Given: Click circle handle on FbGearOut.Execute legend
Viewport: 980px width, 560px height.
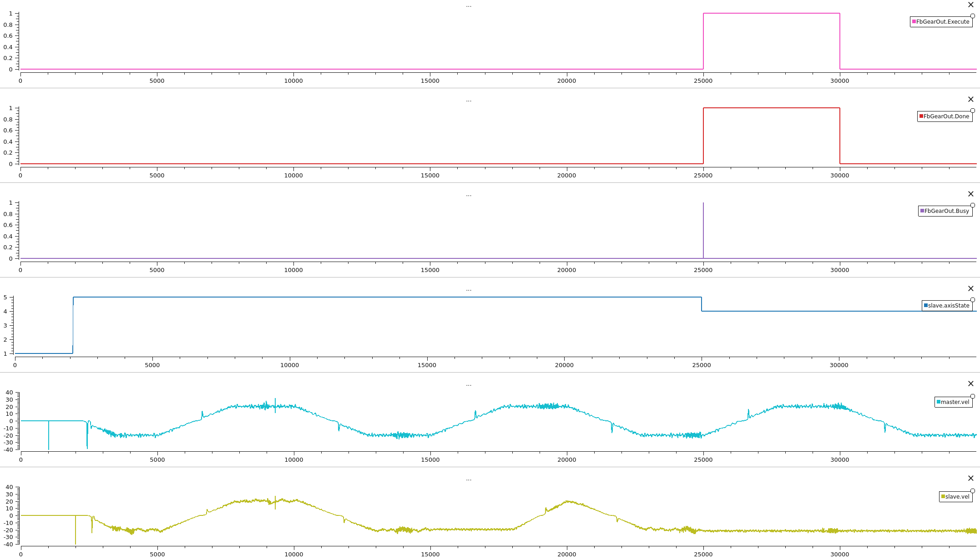Looking at the screenshot, I should pos(973,16).
